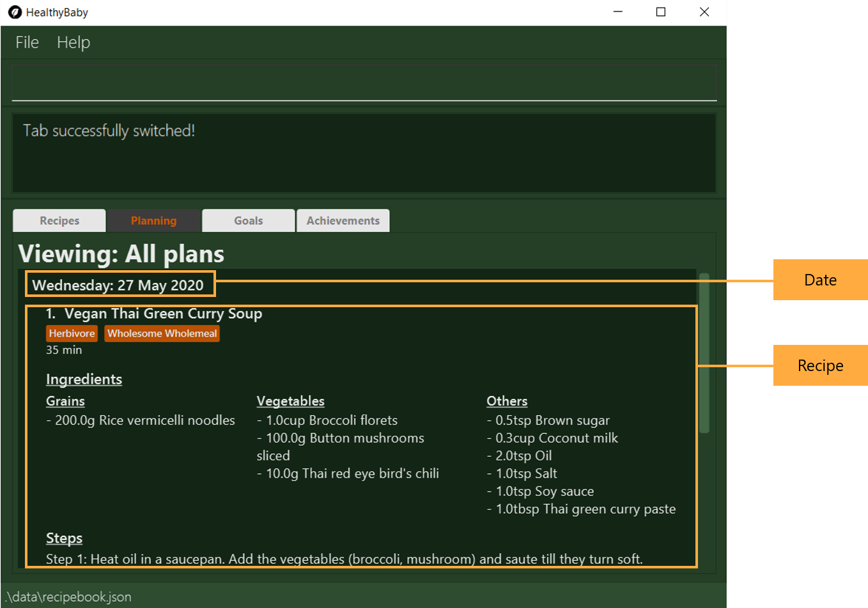Click '0.5tsp Brown sugar' ingredient
Viewport: 868px width, 608px height.
[548, 420]
